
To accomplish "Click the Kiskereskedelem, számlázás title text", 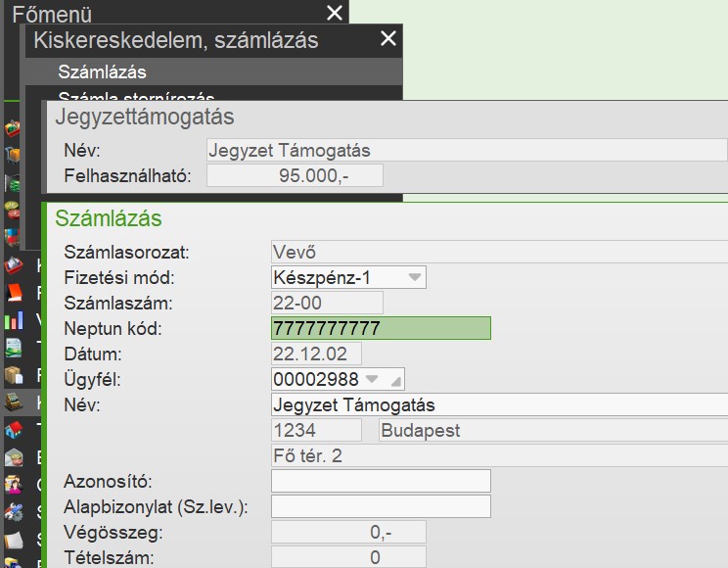I will [x=176, y=40].
